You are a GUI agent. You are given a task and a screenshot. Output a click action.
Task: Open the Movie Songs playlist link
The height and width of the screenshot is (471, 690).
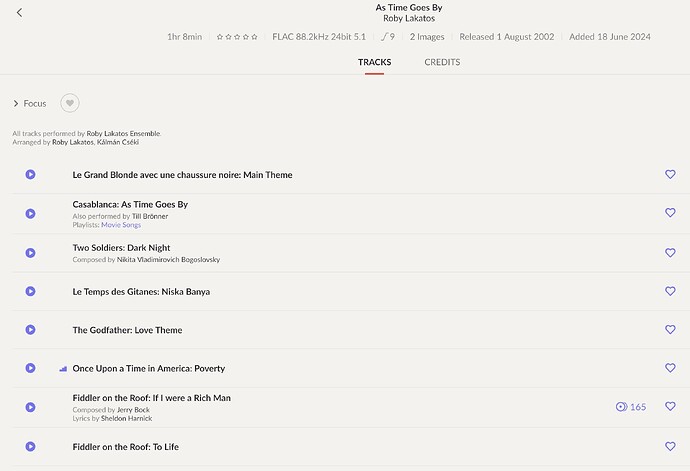click(121, 225)
